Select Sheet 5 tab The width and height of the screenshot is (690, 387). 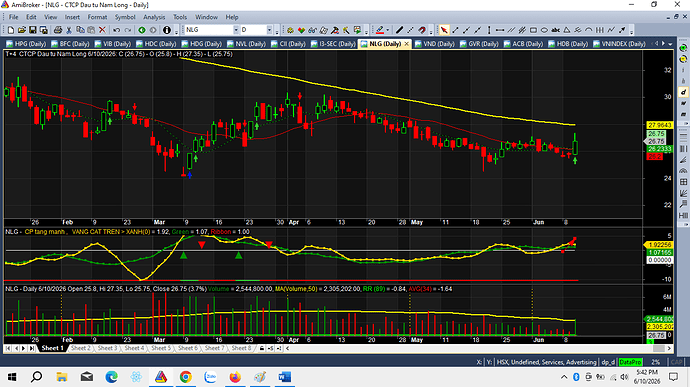coord(161,348)
